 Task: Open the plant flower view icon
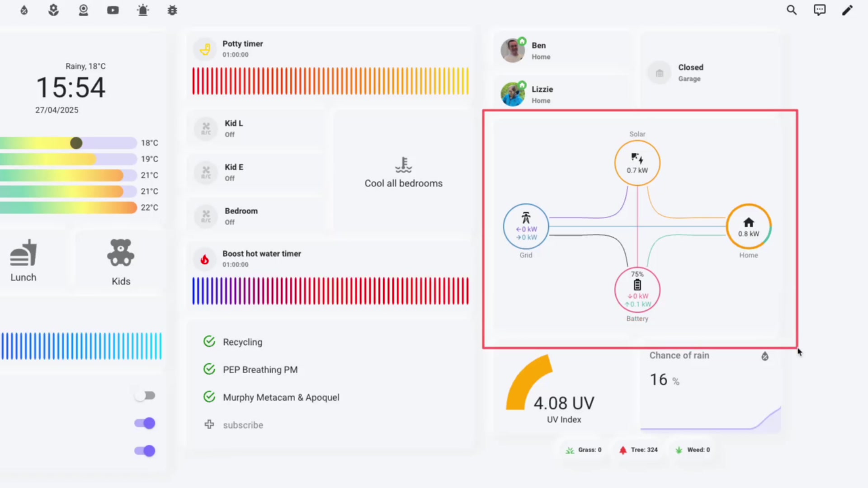53,10
